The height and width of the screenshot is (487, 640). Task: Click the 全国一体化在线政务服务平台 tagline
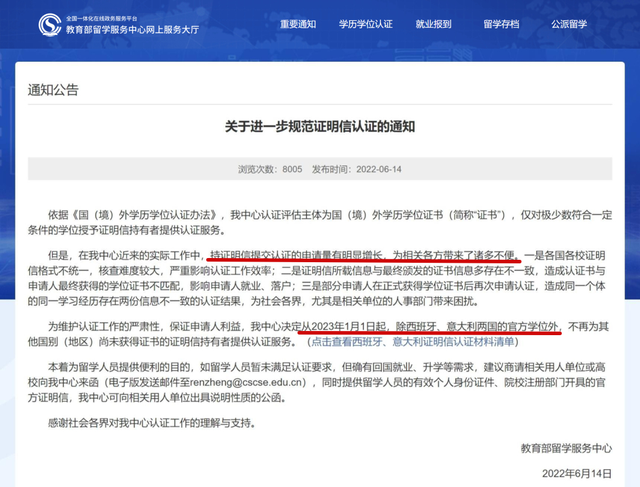click(117, 18)
